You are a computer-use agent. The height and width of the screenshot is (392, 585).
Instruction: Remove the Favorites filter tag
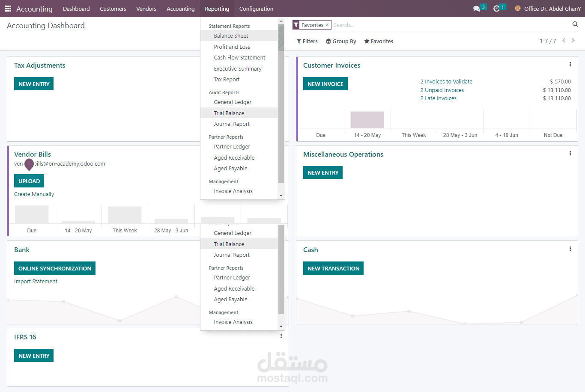tap(327, 25)
